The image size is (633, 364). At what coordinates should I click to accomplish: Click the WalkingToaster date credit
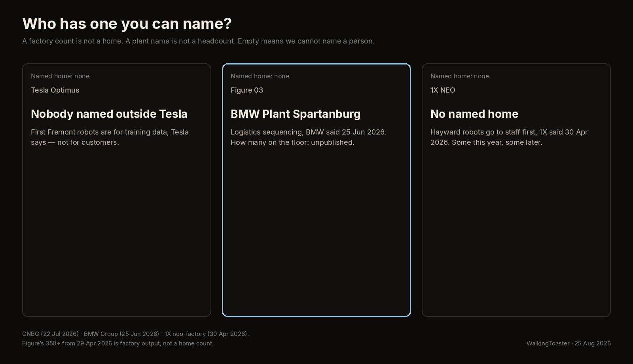pos(569,343)
